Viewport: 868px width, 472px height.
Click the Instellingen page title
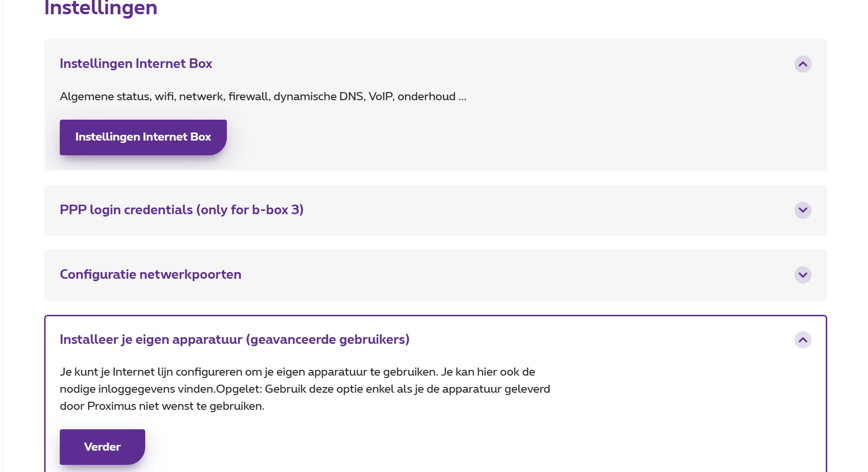click(x=101, y=8)
